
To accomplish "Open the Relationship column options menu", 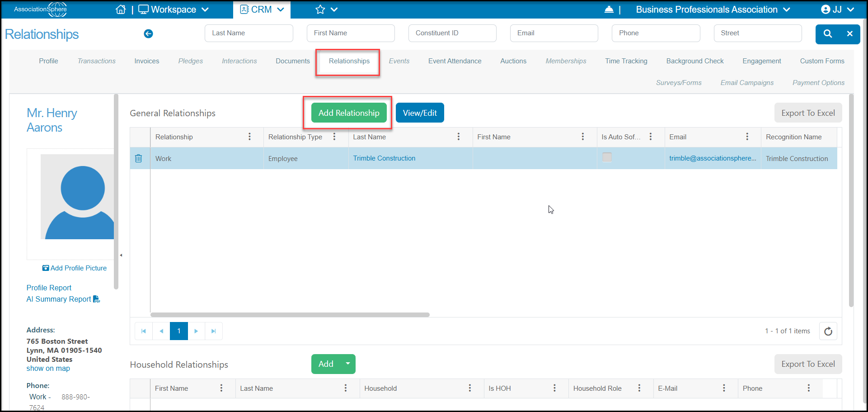I will (x=249, y=137).
